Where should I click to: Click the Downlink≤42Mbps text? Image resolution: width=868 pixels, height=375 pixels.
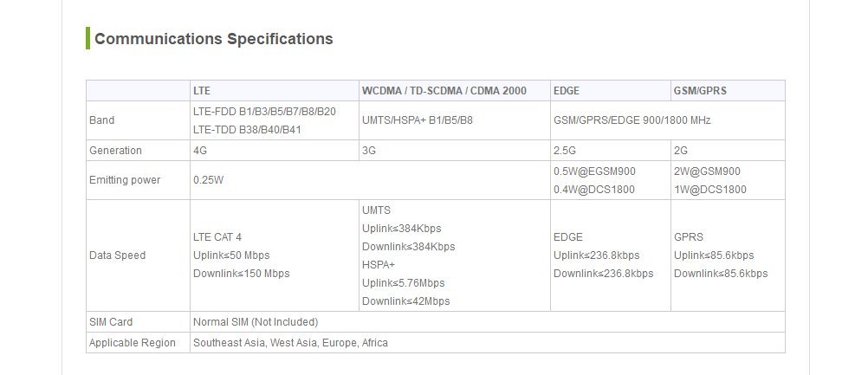[x=405, y=301]
